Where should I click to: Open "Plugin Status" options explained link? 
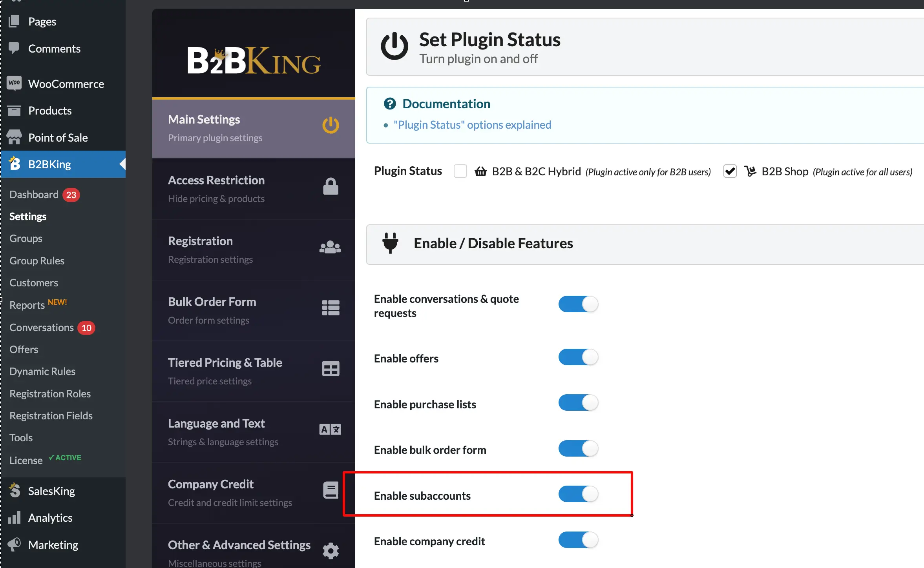[x=472, y=125]
